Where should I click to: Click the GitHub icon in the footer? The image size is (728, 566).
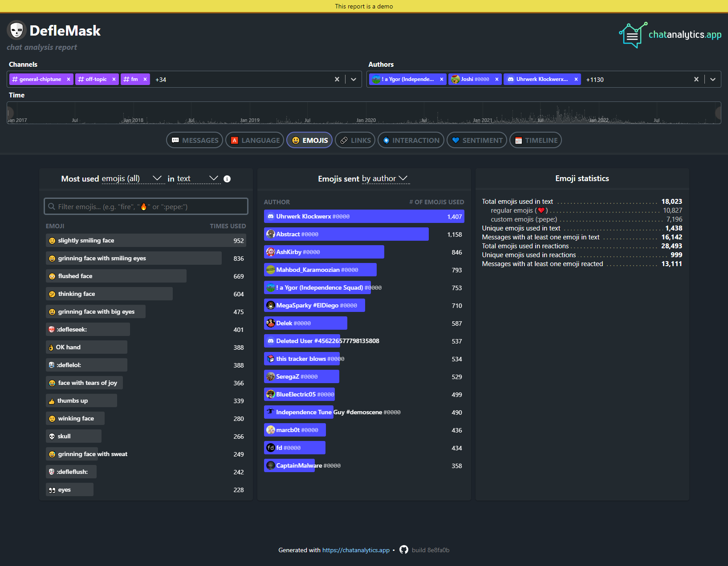pos(403,550)
